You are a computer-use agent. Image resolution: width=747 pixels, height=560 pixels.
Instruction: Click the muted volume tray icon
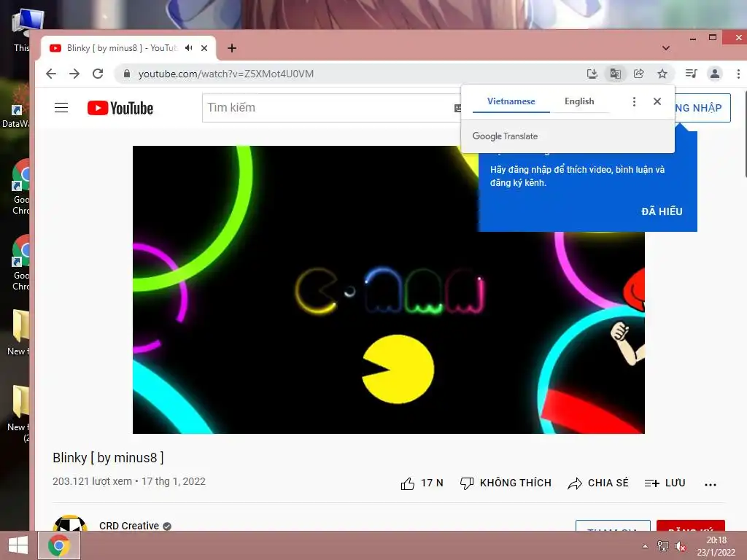tap(681, 546)
